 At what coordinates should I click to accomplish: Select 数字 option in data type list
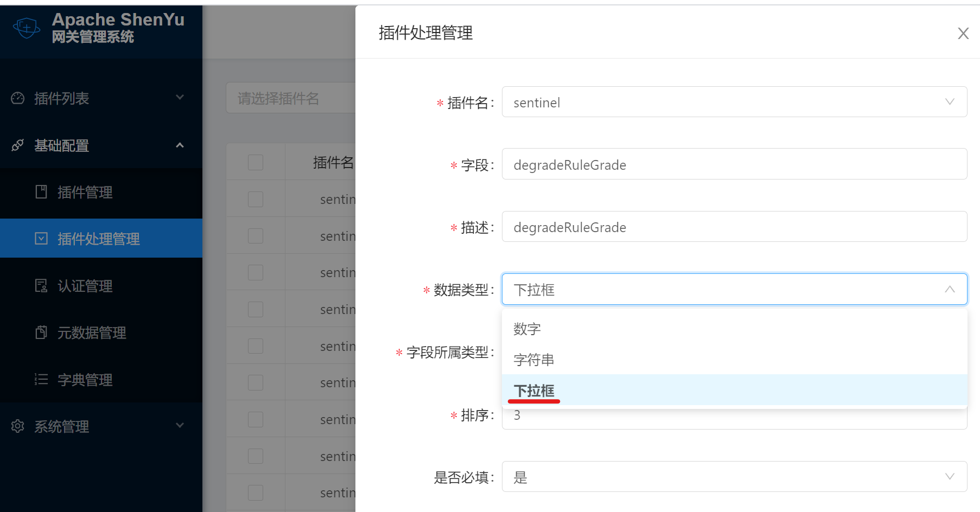[527, 329]
